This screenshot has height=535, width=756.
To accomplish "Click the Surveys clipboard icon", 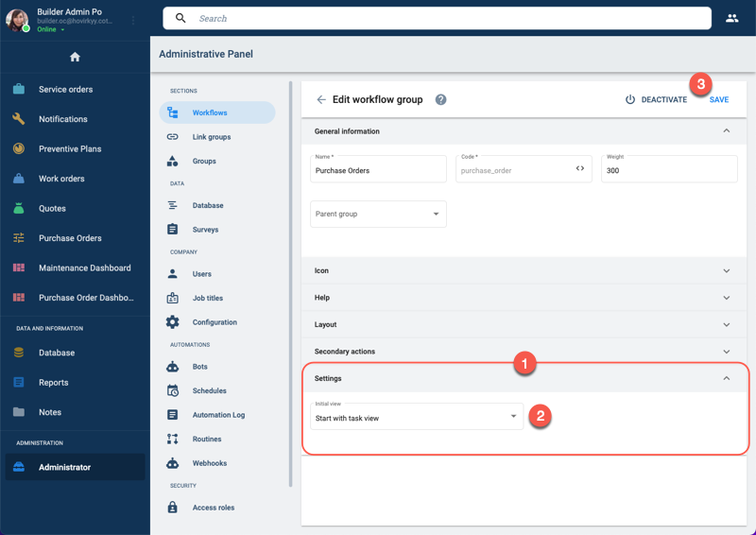I will tap(173, 229).
